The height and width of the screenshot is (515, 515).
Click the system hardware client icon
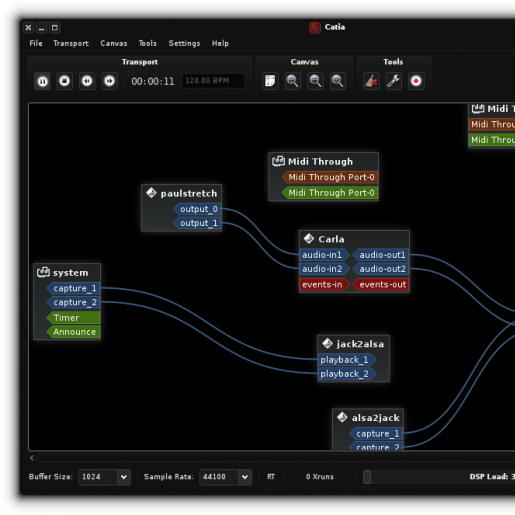pyautogui.click(x=43, y=272)
